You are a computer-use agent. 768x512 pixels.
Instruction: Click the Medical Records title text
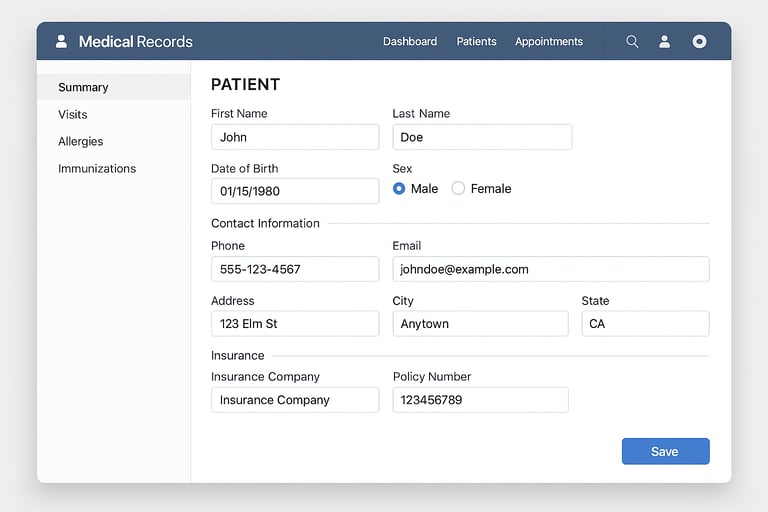tap(136, 42)
